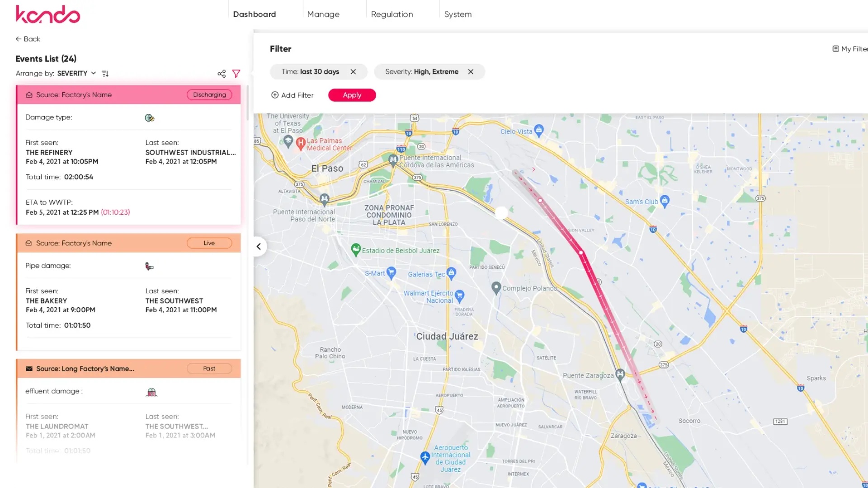Go Back from events list
The height and width of the screenshot is (488, 868).
28,39
